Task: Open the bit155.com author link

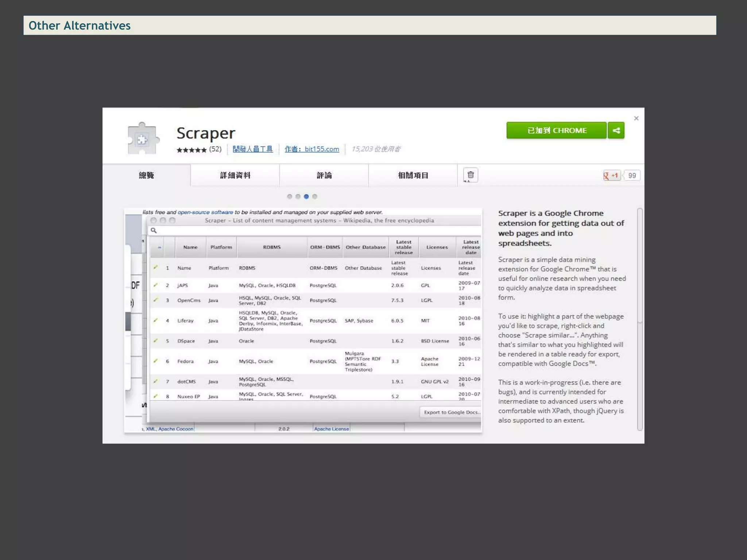Action: (312, 149)
